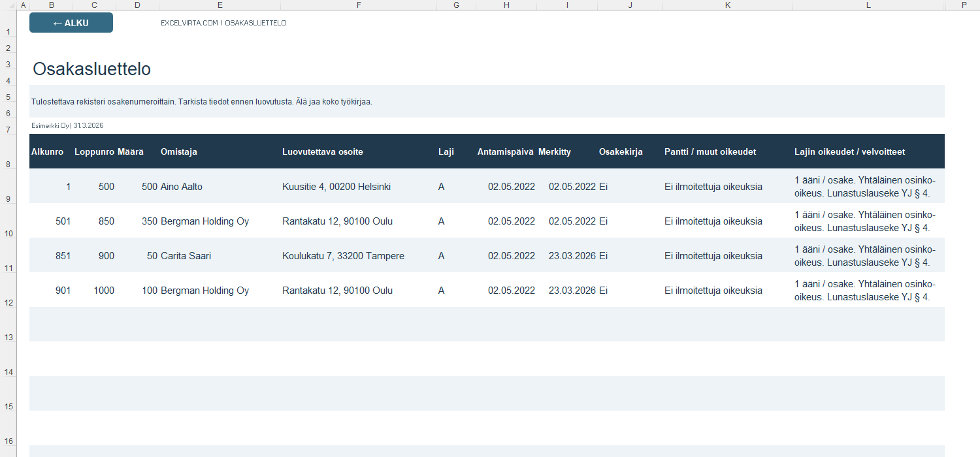The height and width of the screenshot is (457, 980).
Task: Select column F header
Action: coord(359,5)
